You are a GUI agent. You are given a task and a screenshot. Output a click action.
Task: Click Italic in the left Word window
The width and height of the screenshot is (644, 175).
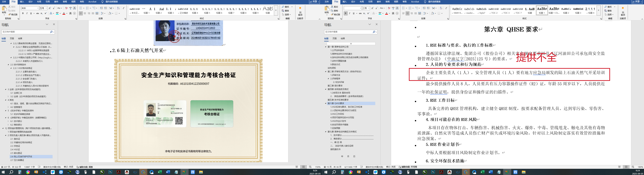pyautogui.click(x=27, y=13)
